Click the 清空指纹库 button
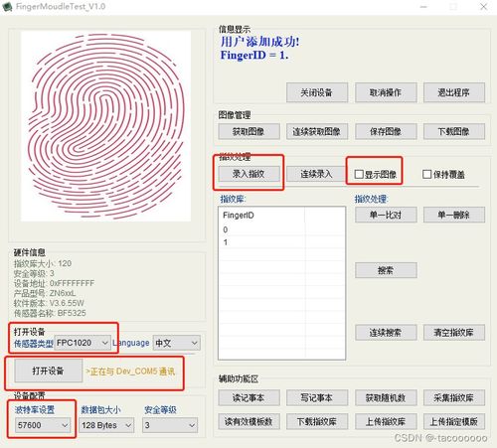This screenshot has height=448, width=497. click(454, 333)
